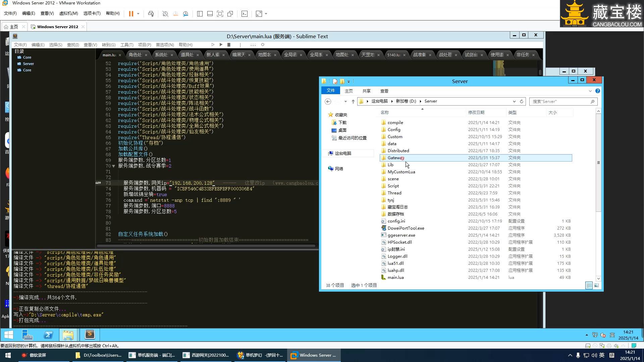Open Sublime Text 工具(T) menu

127,45
